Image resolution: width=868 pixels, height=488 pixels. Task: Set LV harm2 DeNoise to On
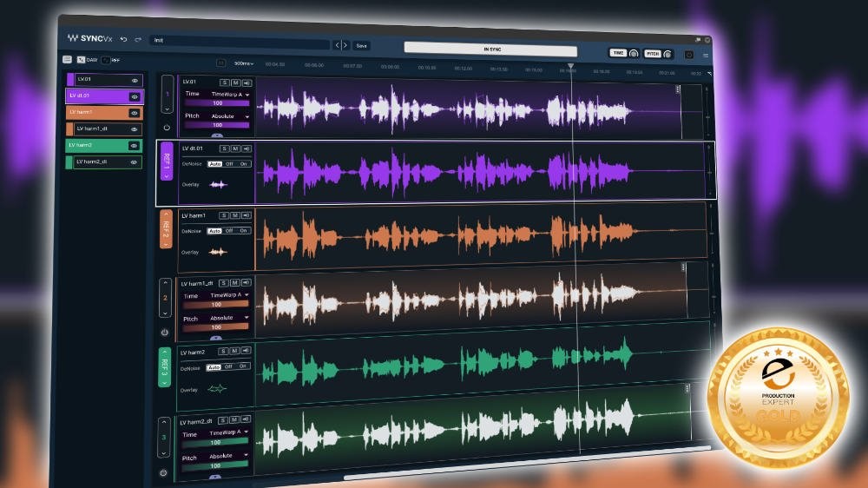pyautogui.click(x=242, y=366)
